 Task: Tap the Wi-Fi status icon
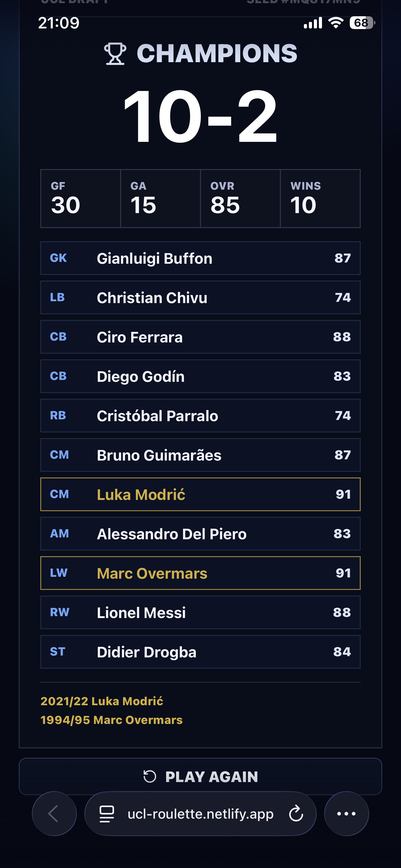click(x=336, y=23)
